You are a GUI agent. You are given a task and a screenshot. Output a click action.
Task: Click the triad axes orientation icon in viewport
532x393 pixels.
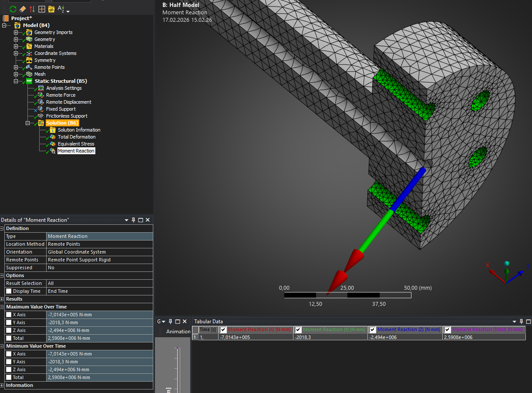pyautogui.click(x=505, y=273)
